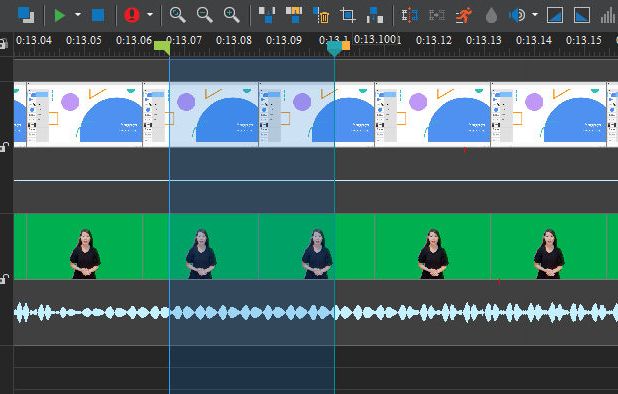
Task: Adjust volume with the speaker icon
Action: [x=517, y=15]
